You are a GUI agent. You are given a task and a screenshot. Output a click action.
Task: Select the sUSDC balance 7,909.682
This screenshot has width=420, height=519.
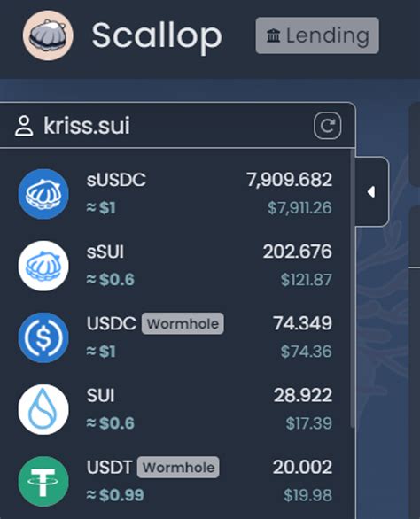[x=289, y=180]
